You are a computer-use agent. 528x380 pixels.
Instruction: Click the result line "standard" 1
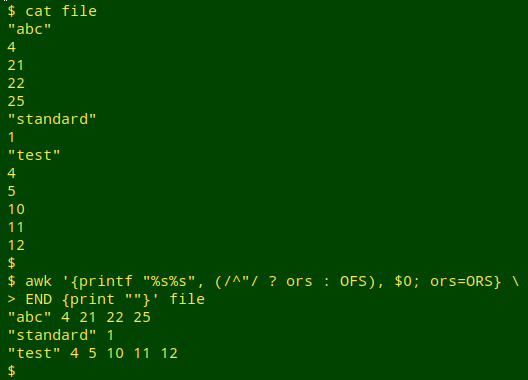[x=61, y=336]
